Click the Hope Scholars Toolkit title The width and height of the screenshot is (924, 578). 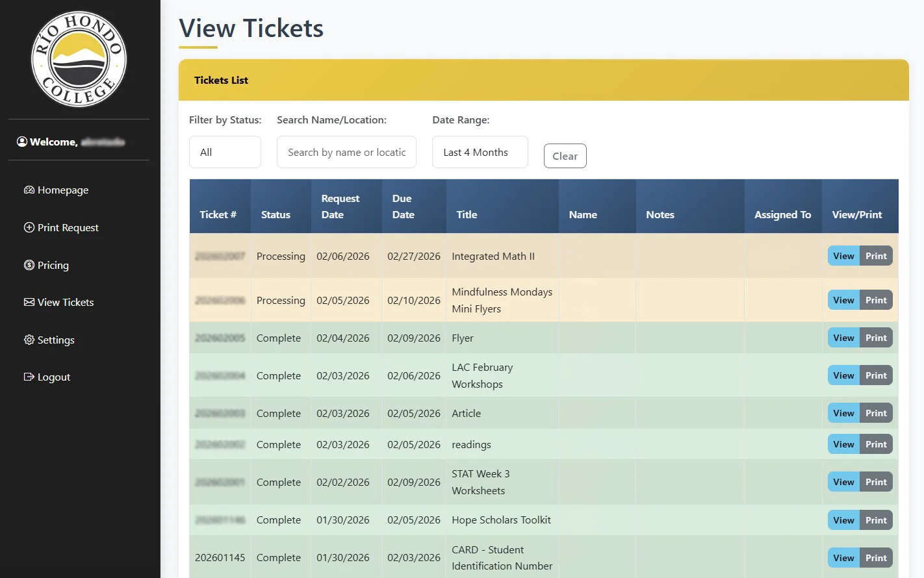coord(501,520)
